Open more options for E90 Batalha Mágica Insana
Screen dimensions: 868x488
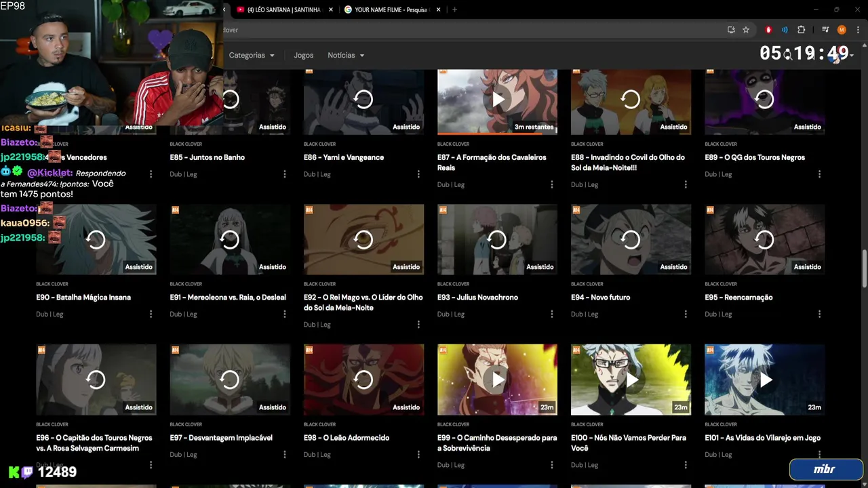pyautogui.click(x=151, y=314)
